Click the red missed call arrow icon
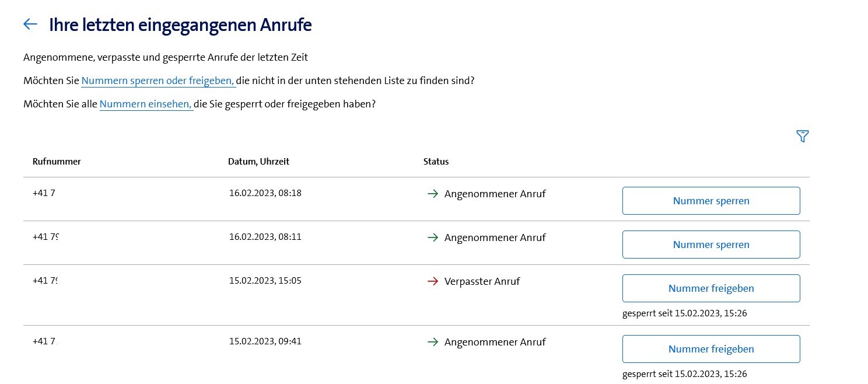Image resolution: width=868 pixels, height=384 pixels. click(433, 281)
